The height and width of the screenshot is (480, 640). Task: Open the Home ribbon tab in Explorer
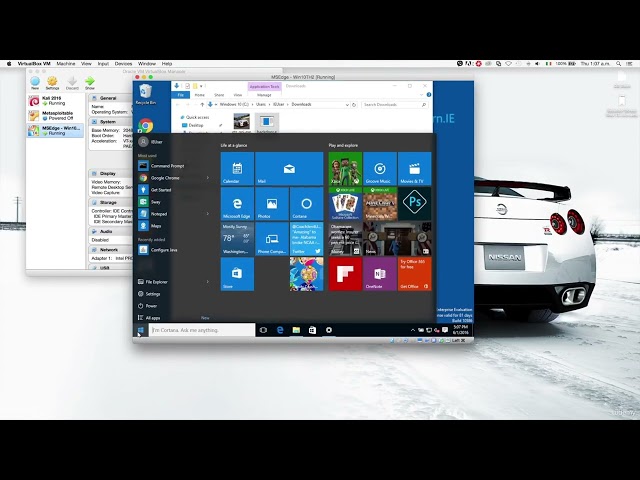click(200, 95)
